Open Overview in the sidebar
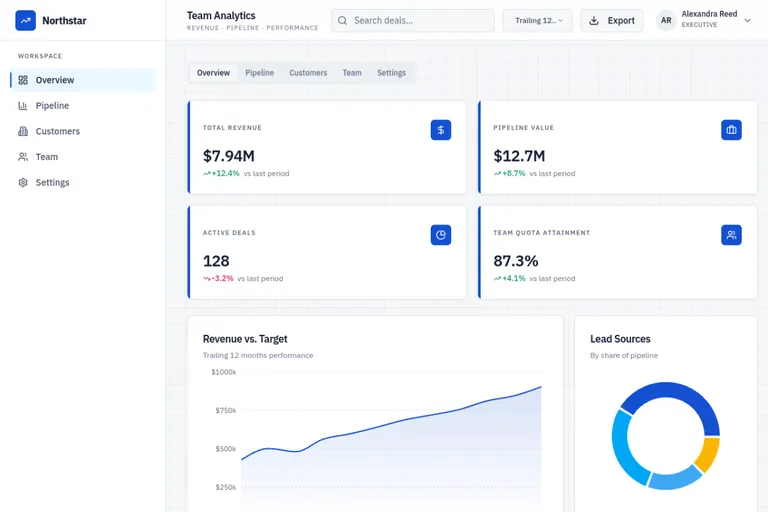The height and width of the screenshot is (512, 768). tap(83, 80)
